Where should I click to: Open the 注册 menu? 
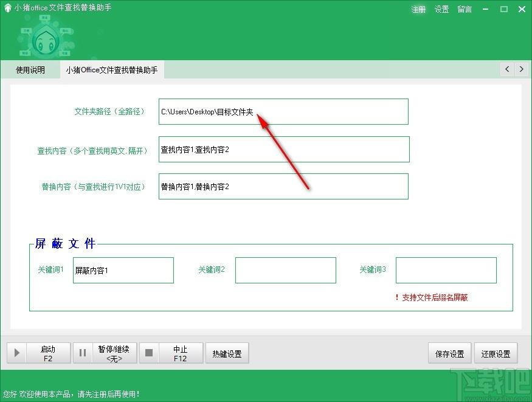[418, 9]
